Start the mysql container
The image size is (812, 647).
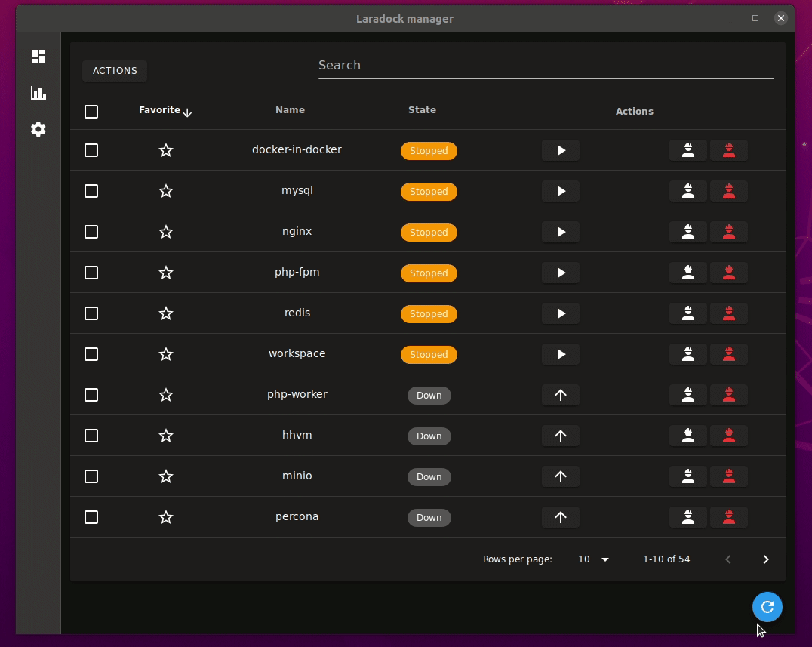pos(561,191)
